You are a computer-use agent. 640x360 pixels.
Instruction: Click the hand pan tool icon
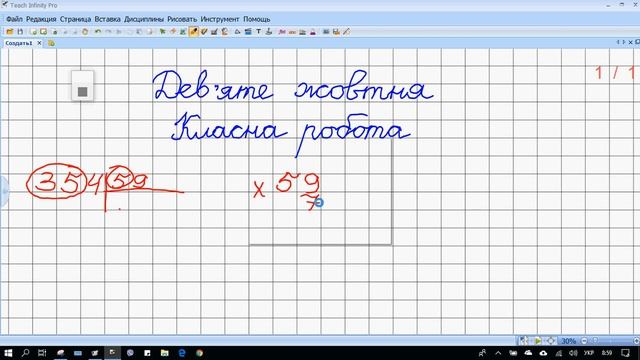pyautogui.click(x=85, y=31)
